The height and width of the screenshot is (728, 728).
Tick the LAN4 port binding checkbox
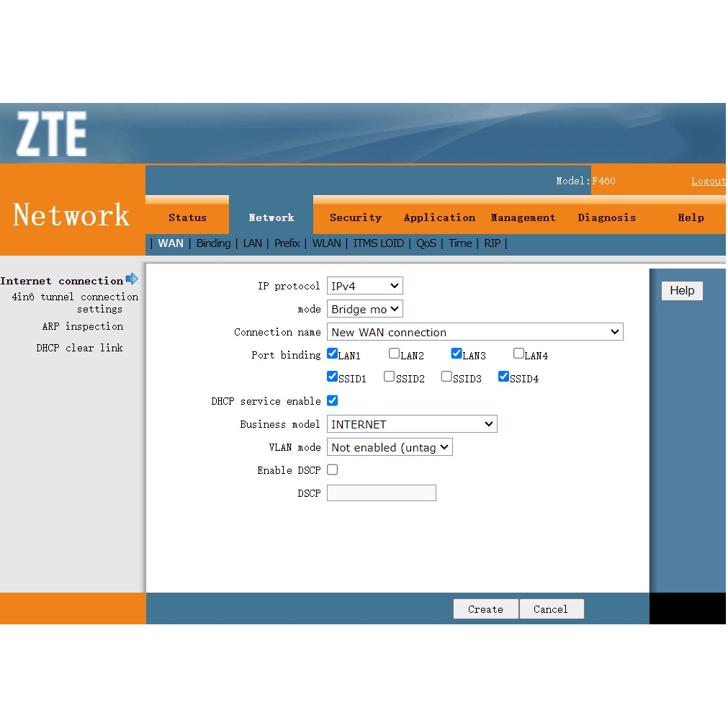click(x=518, y=354)
